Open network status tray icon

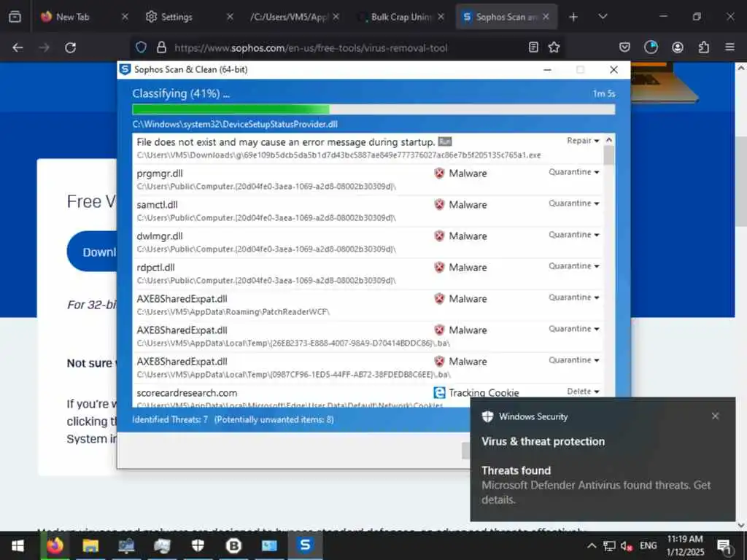(x=609, y=546)
